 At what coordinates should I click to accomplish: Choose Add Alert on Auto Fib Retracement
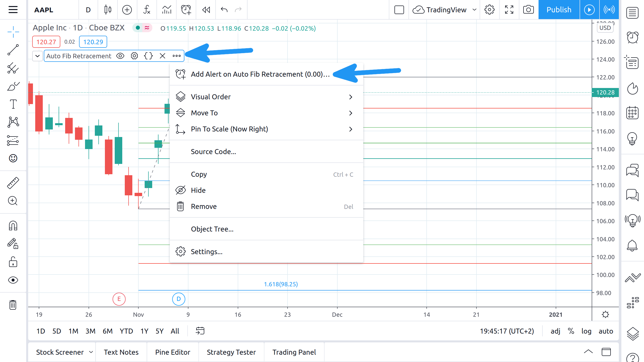click(266, 74)
